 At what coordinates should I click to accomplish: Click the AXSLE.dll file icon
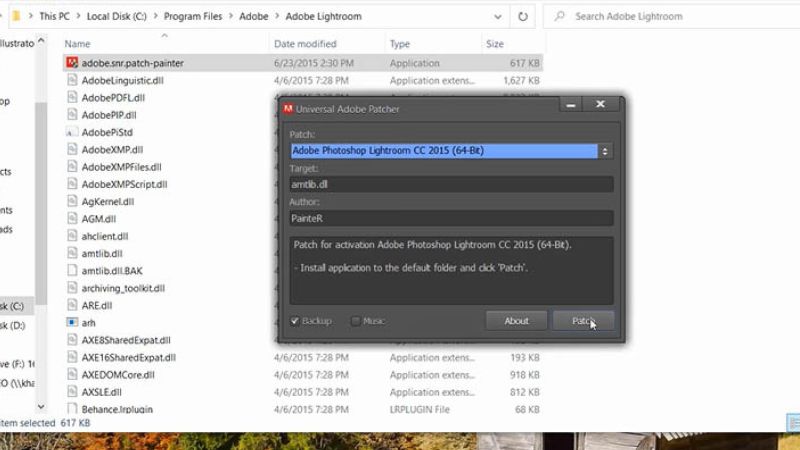(72, 392)
